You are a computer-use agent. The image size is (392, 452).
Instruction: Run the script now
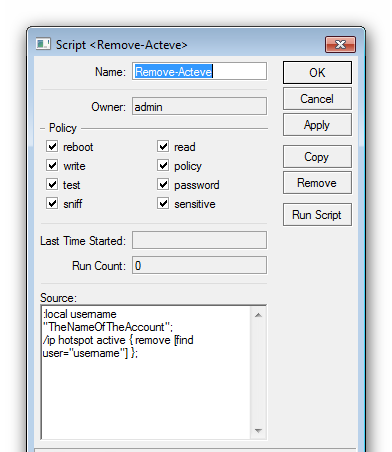tap(317, 215)
